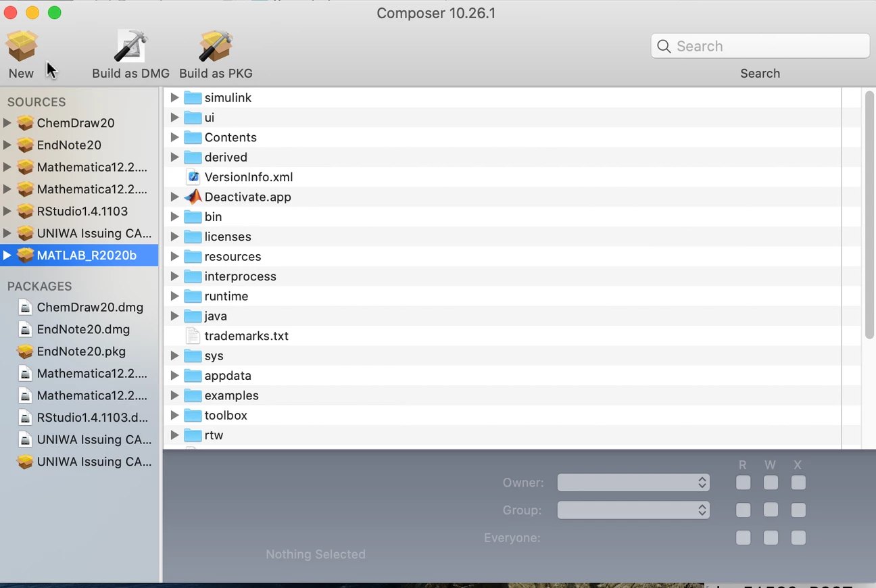876x588 pixels.
Task: Click the magnifier icon in the search box
Action: pos(664,46)
